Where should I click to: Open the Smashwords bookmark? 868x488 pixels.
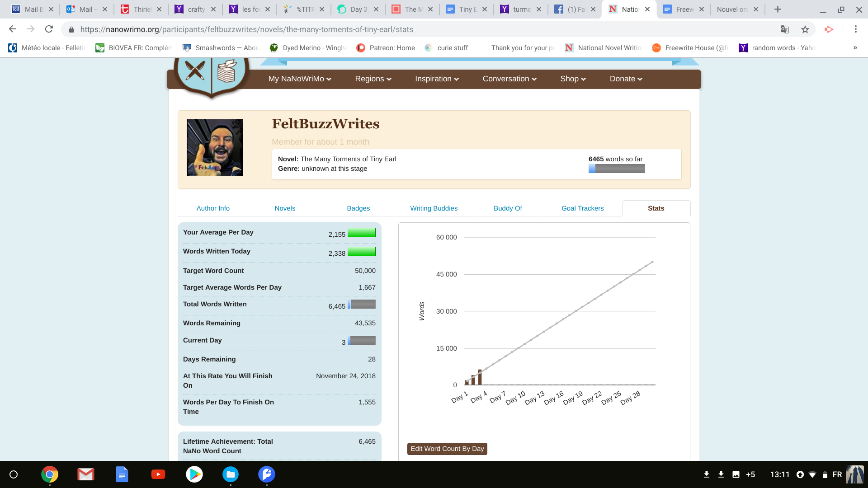pos(221,48)
